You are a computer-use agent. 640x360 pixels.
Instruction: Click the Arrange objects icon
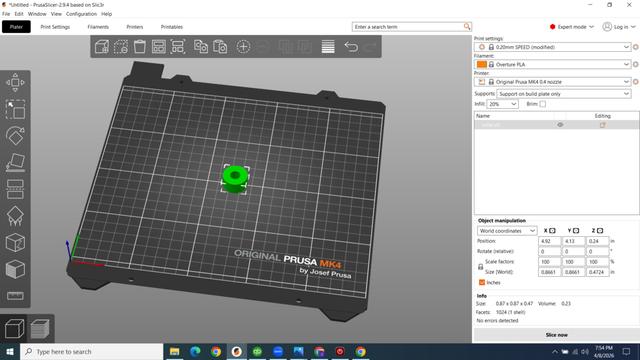pos(159,47)
